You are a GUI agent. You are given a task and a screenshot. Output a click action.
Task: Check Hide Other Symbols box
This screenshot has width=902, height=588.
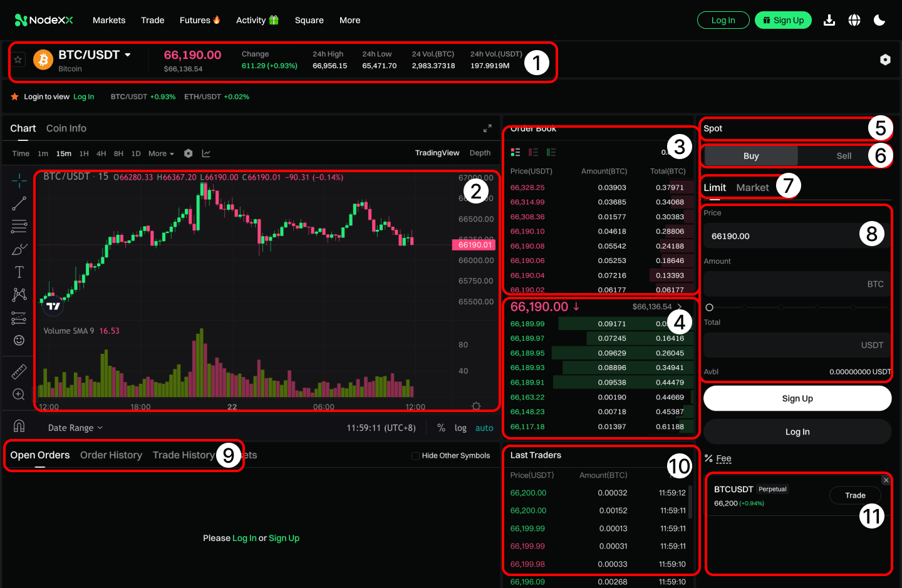click(415, 456)
